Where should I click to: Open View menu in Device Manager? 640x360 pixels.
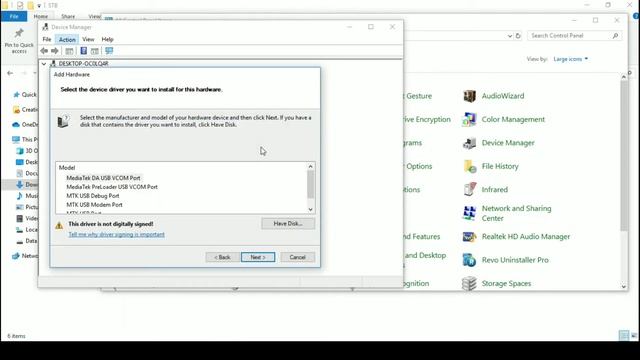pos(88,40)
